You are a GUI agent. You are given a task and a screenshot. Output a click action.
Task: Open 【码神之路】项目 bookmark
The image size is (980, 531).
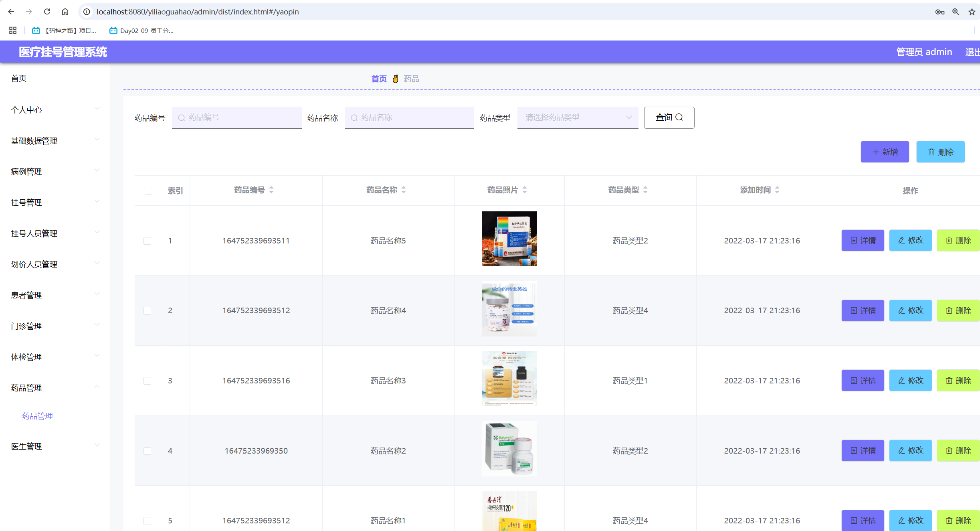pos(64,30)
